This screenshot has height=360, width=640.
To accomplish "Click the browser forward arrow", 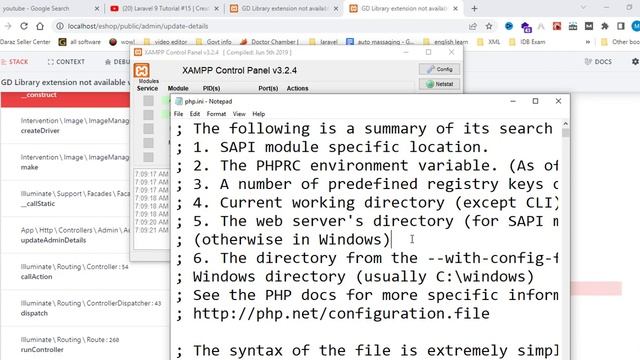I will [8, 26].
